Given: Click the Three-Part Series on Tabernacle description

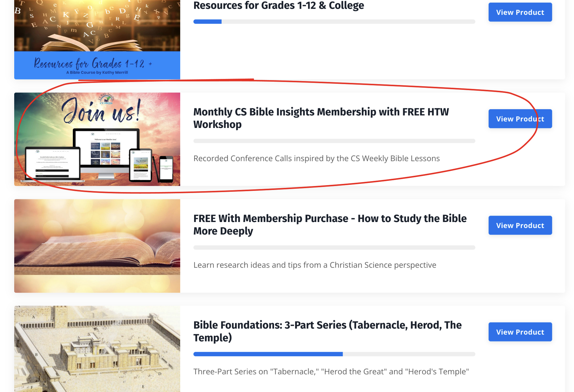Looking at the screenshot, I should 331,371.
